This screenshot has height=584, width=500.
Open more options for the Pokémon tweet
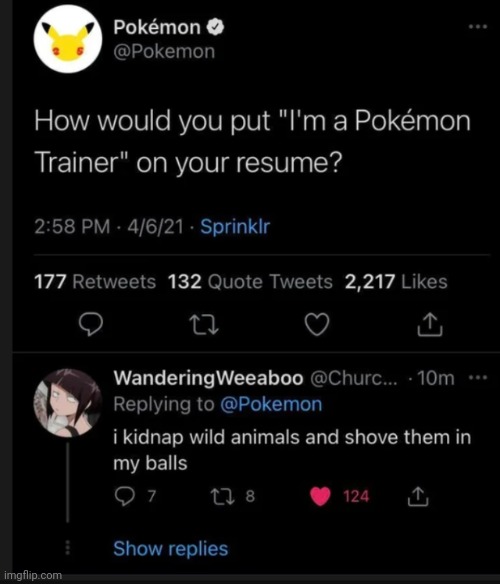coord(478,27)
